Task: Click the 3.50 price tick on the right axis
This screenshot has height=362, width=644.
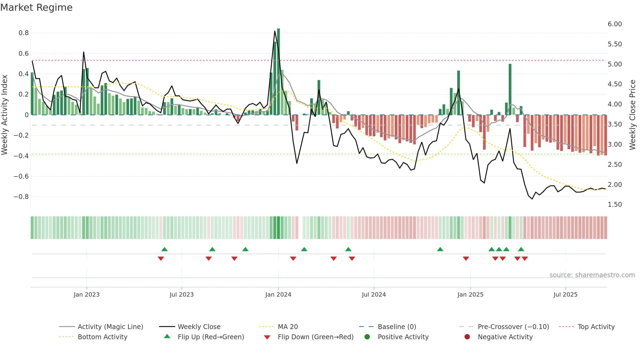Action: point(615,124)
